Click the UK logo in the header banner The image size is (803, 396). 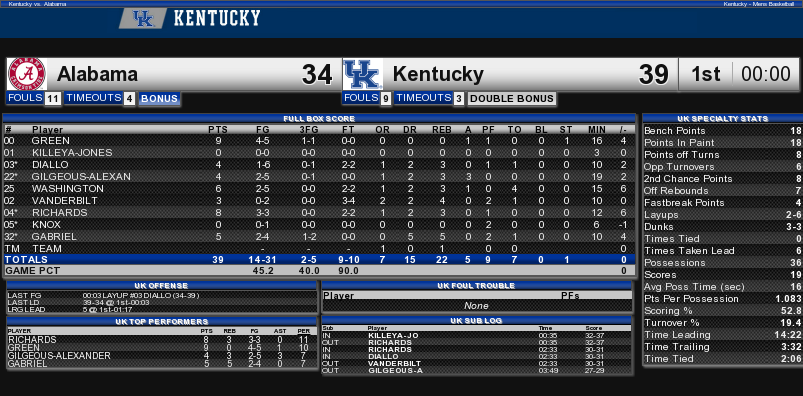pos(143,19)
